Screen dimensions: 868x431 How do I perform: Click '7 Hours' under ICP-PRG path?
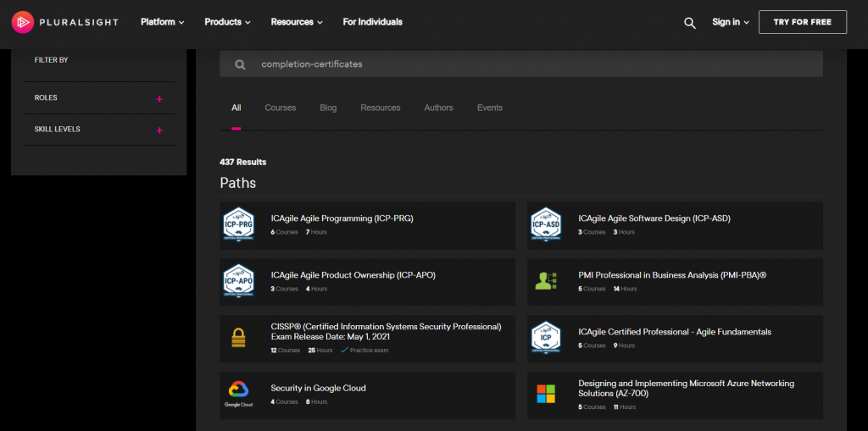click(x=317, y=232)
